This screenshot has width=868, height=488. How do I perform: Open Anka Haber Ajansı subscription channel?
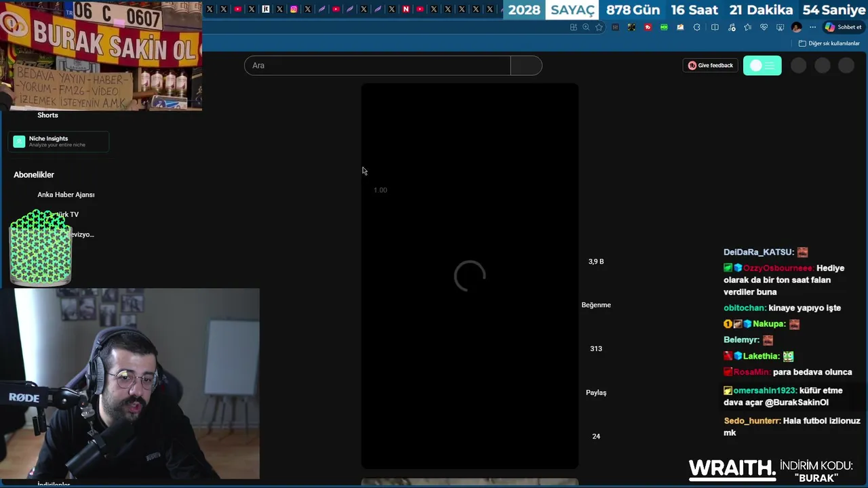(x=66, y=195)
